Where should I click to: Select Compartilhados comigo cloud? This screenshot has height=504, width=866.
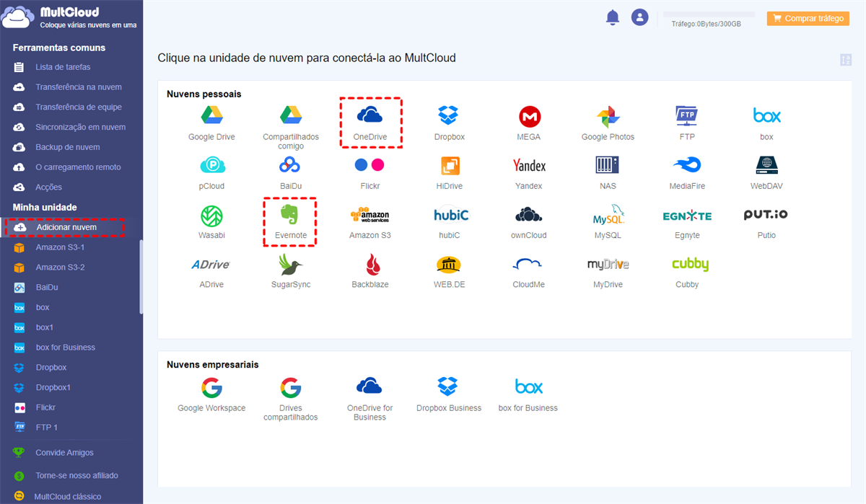point(291,127)
